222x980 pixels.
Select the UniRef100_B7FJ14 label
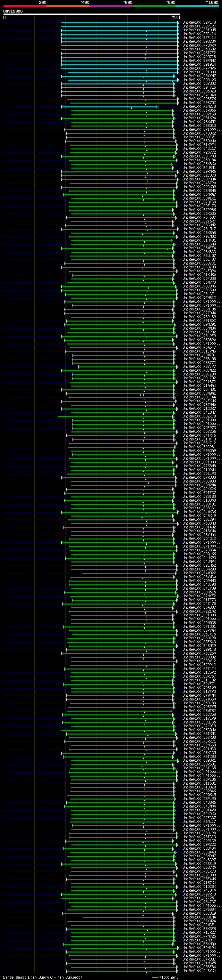pos(199,38)
